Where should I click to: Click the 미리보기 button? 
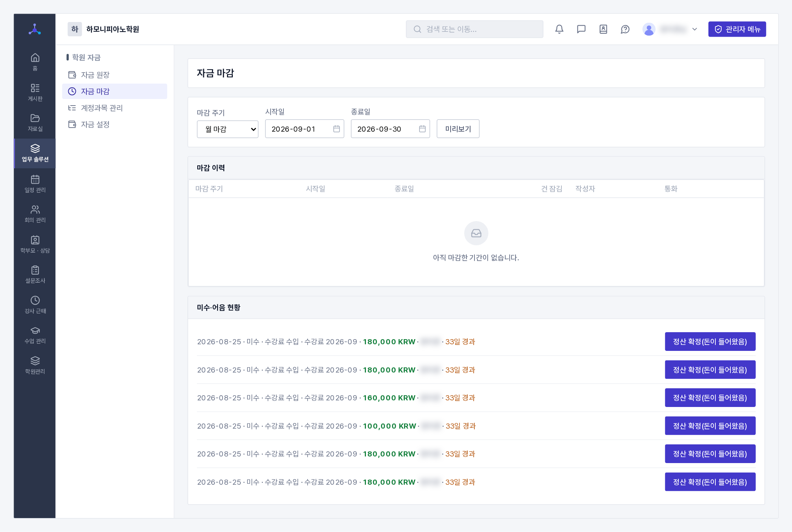458,129
